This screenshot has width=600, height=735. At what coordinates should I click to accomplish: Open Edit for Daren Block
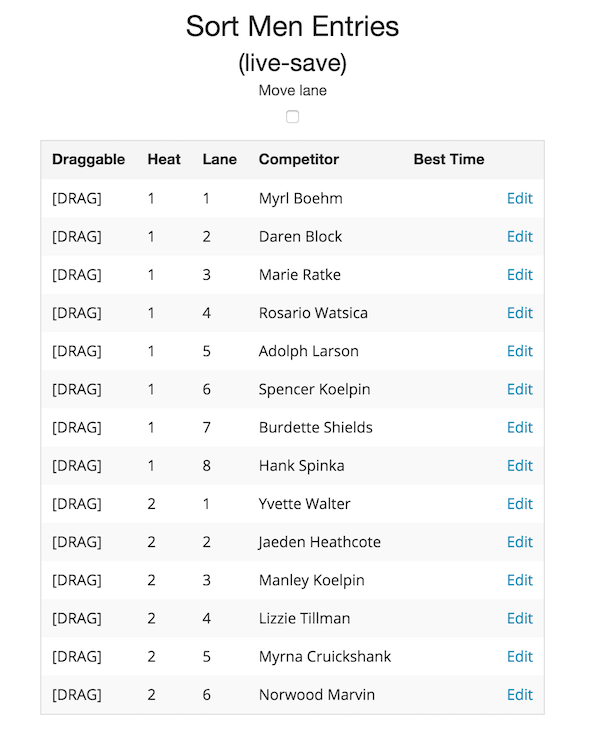[519, 236]
